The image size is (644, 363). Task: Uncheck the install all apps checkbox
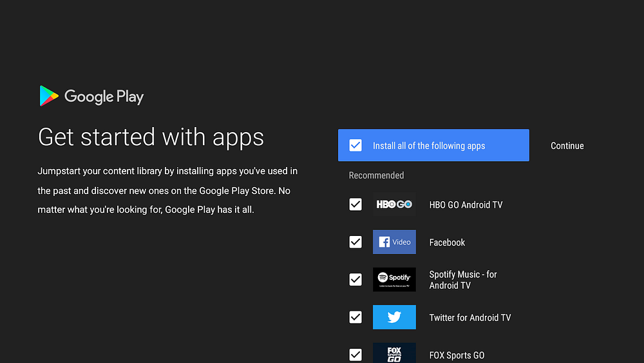(x=355, y=145)
